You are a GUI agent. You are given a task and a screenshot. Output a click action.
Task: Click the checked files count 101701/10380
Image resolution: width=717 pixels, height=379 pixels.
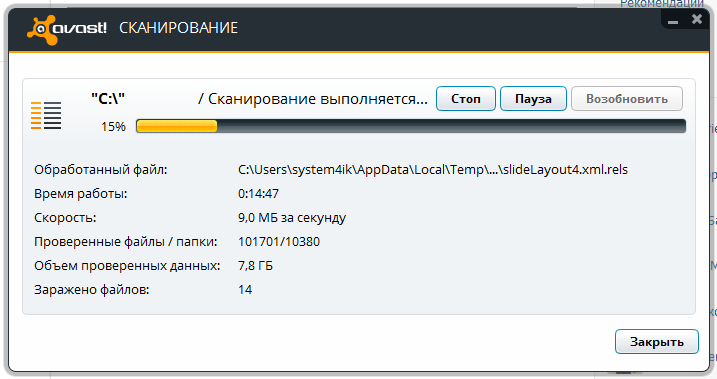pyautogui.click(x=279, y=242)
